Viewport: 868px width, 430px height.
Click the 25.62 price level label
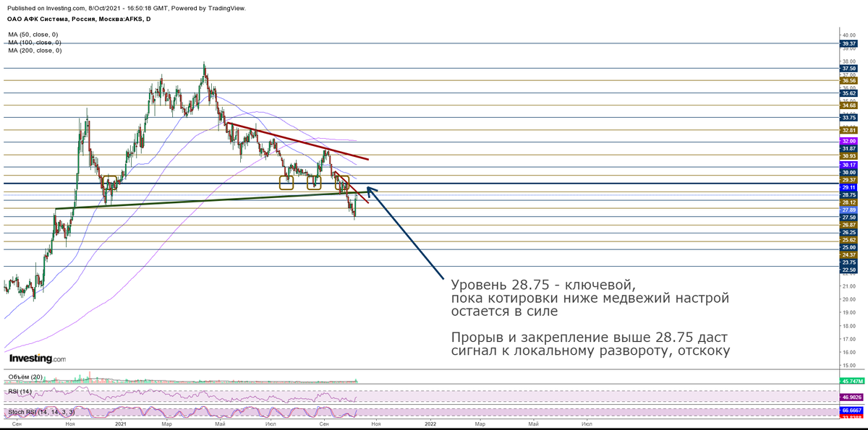click(849, 240)
